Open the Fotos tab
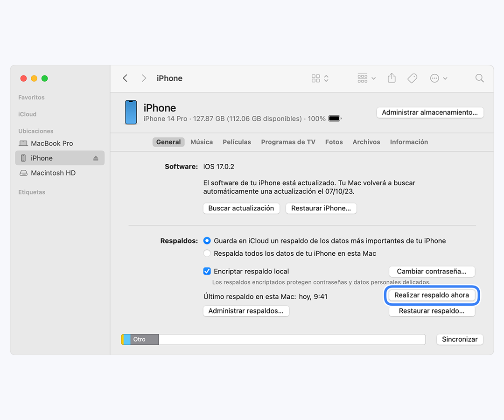The width and height of the screenshot is (504, 420). [x=334, y=142]
